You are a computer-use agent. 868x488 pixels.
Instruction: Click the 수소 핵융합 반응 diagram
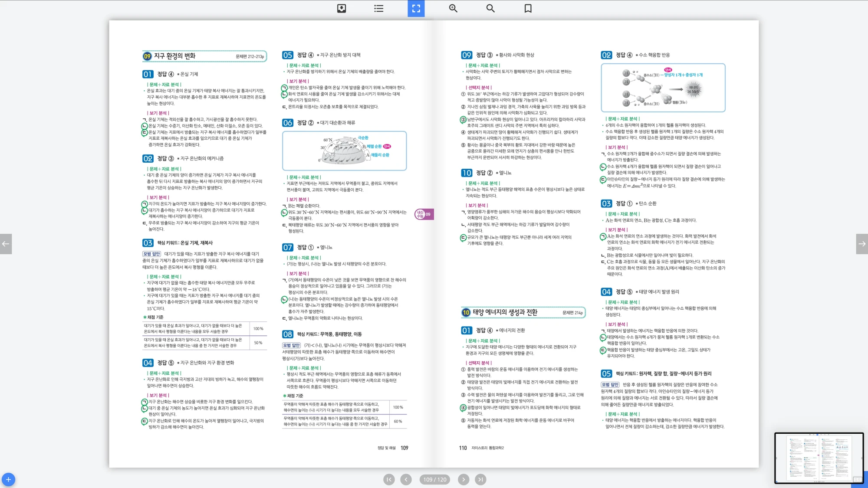[663, 88]
